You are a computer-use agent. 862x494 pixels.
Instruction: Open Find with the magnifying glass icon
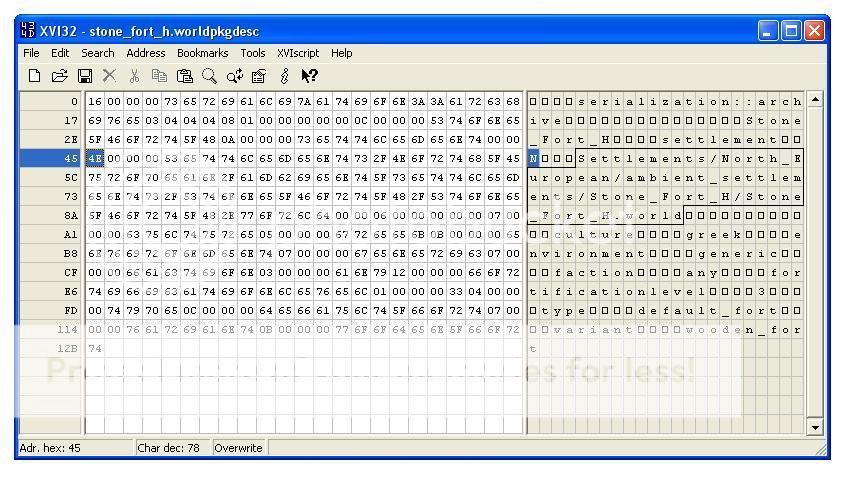[209, 76]
